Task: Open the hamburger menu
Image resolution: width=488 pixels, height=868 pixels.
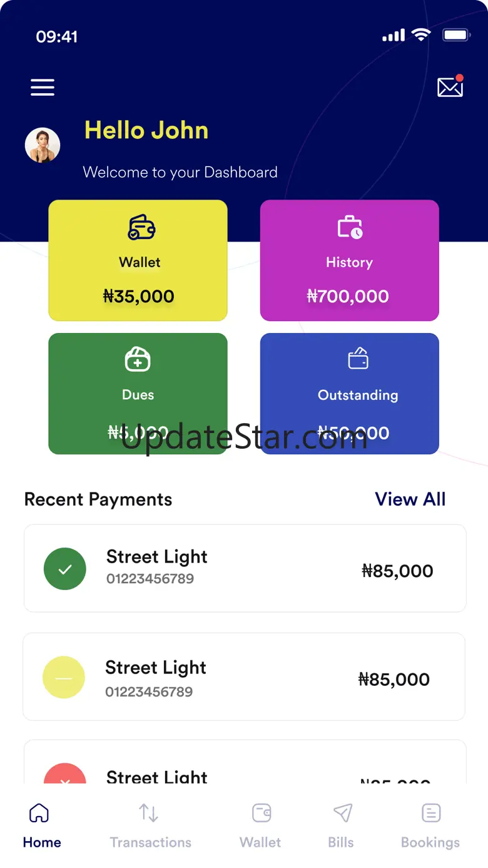Action: tap(43, 88)
